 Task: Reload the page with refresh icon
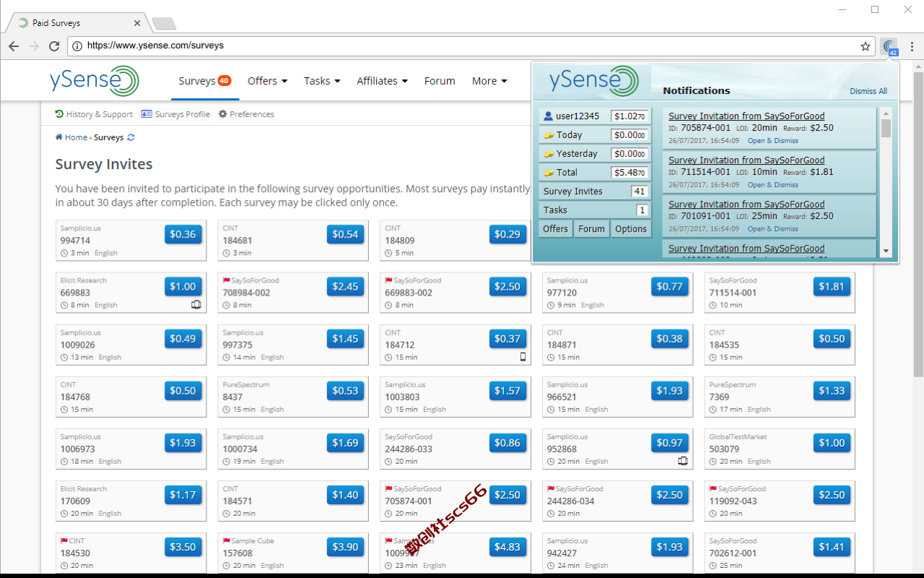pos(54,46)
